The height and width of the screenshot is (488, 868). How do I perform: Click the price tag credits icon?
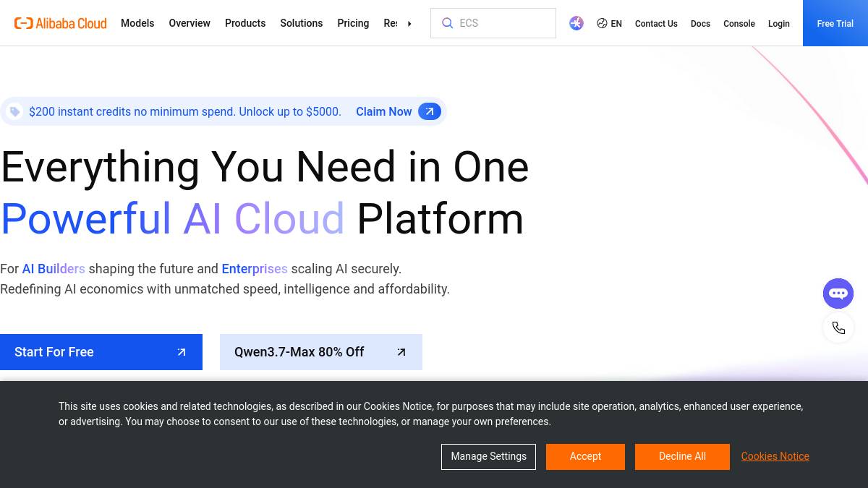(x=14, y=111)
